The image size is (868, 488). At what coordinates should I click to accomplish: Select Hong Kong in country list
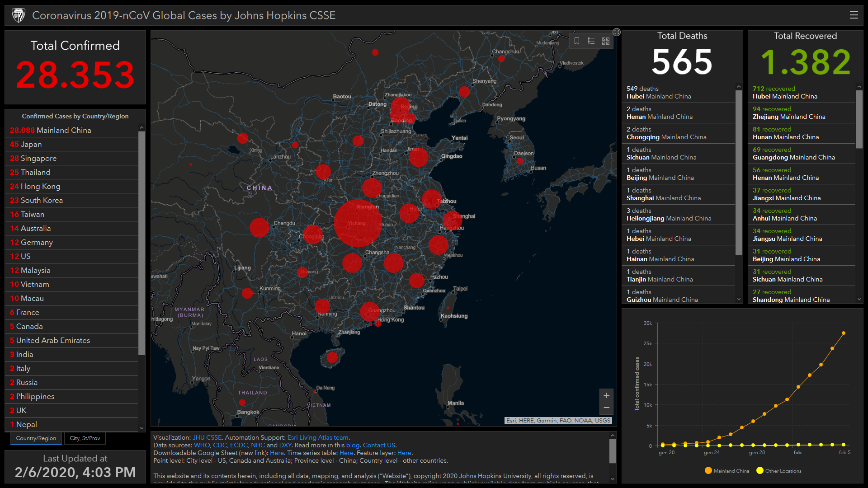tap(71, 186)
